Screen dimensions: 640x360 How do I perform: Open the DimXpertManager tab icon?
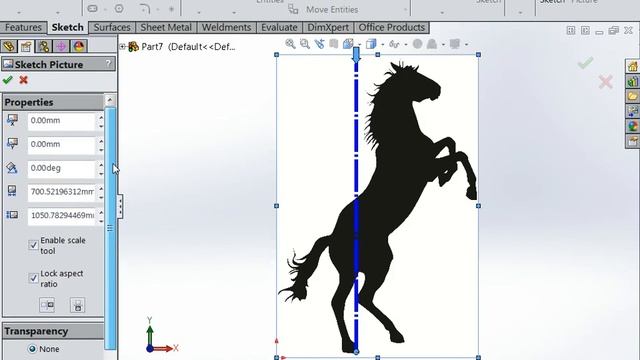point(61,46)
